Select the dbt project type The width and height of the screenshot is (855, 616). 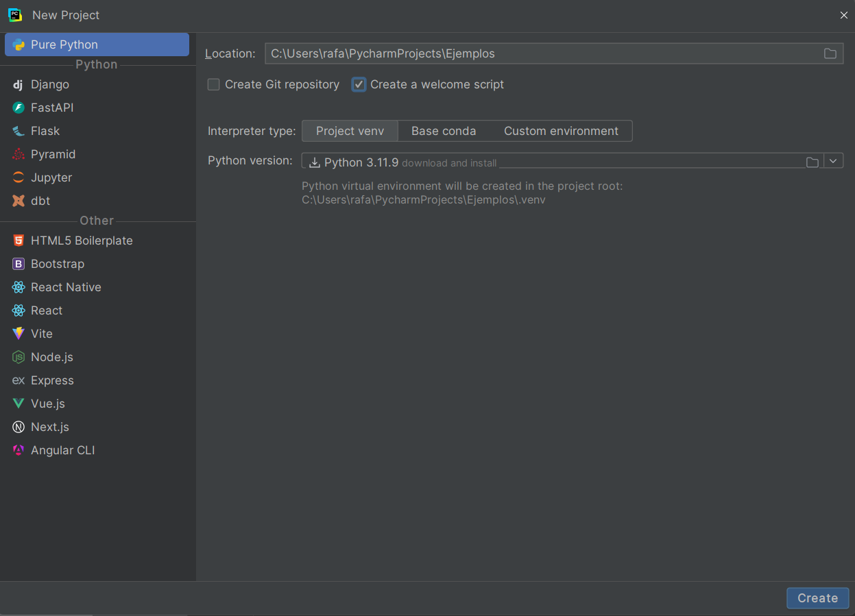click(40, 201)
